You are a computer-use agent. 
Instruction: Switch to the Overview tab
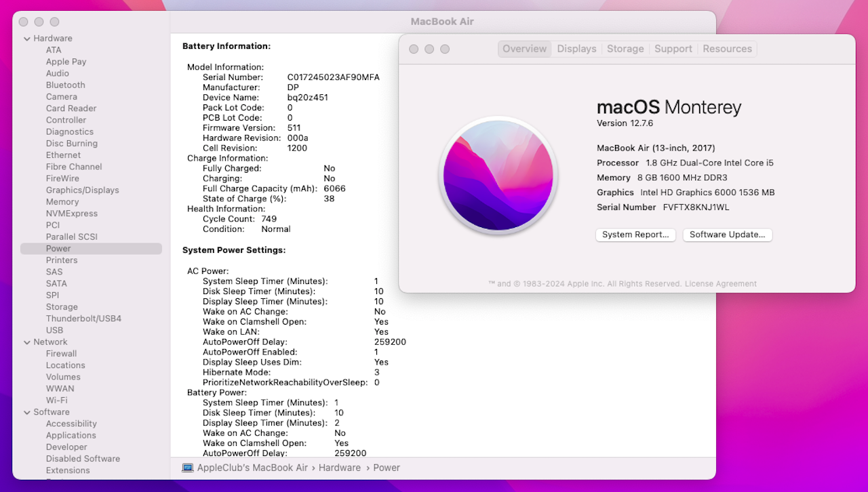tap(524, 49)
